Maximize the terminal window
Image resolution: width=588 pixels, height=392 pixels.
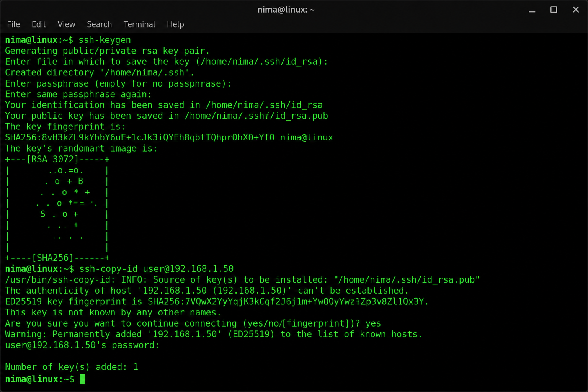coord(554,10)
